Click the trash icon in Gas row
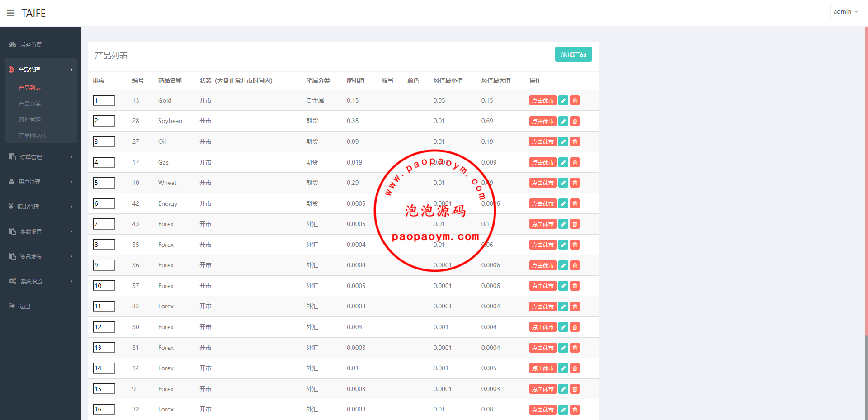The image size is (868, 420). (575, 163)
